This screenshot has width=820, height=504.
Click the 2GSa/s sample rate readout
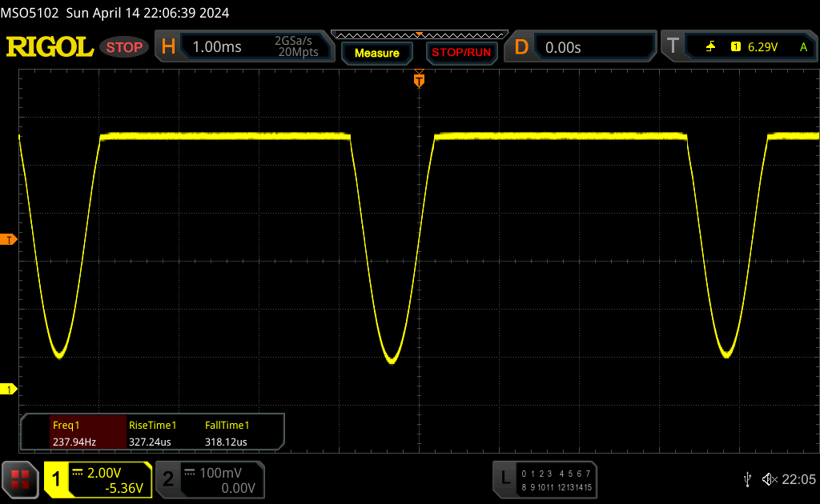(x=293, y=41)
